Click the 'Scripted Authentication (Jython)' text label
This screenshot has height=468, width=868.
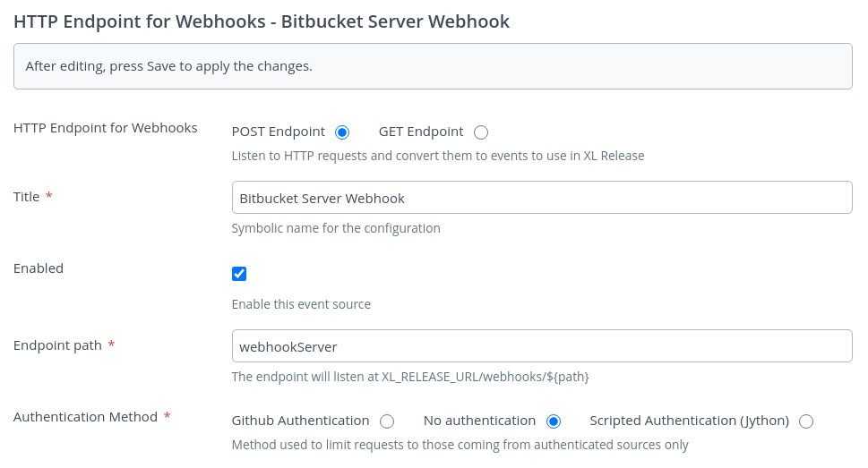coord(689,421)
